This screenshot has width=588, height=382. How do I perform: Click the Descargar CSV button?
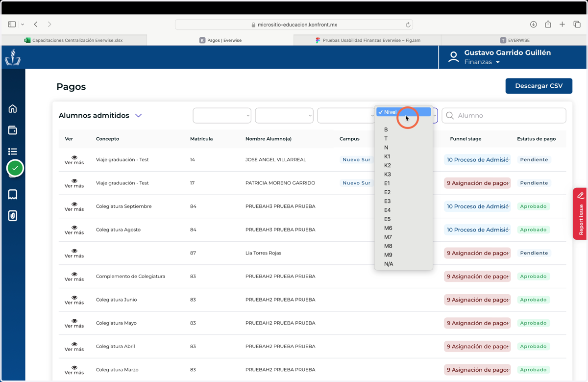pyautogui.click(x=539, y=86)
